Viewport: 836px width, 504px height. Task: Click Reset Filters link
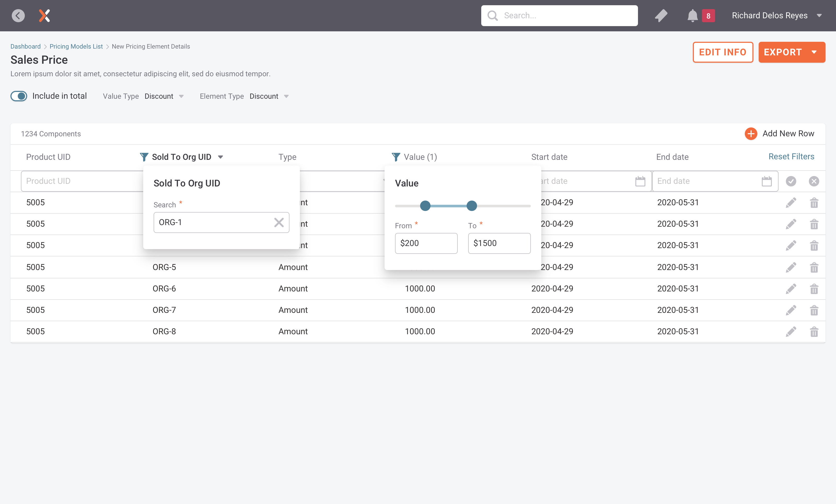[x=791, y=156]
